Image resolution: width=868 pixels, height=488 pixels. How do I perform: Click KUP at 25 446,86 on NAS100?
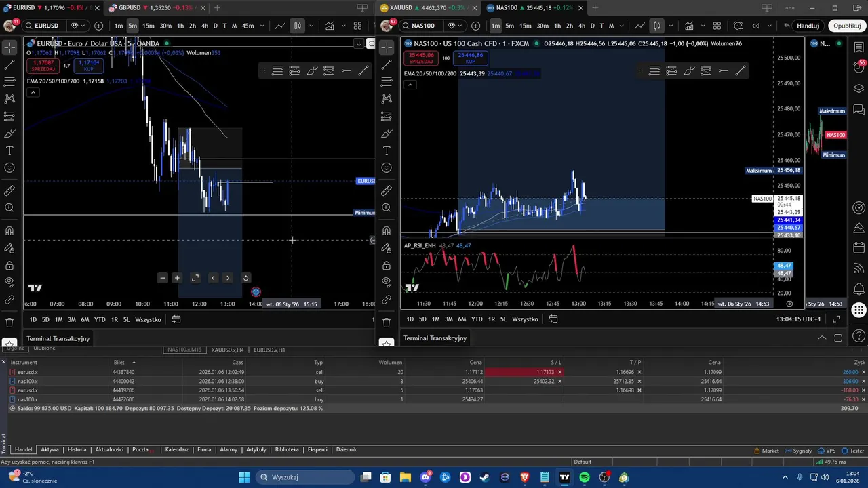coord(470,58)
